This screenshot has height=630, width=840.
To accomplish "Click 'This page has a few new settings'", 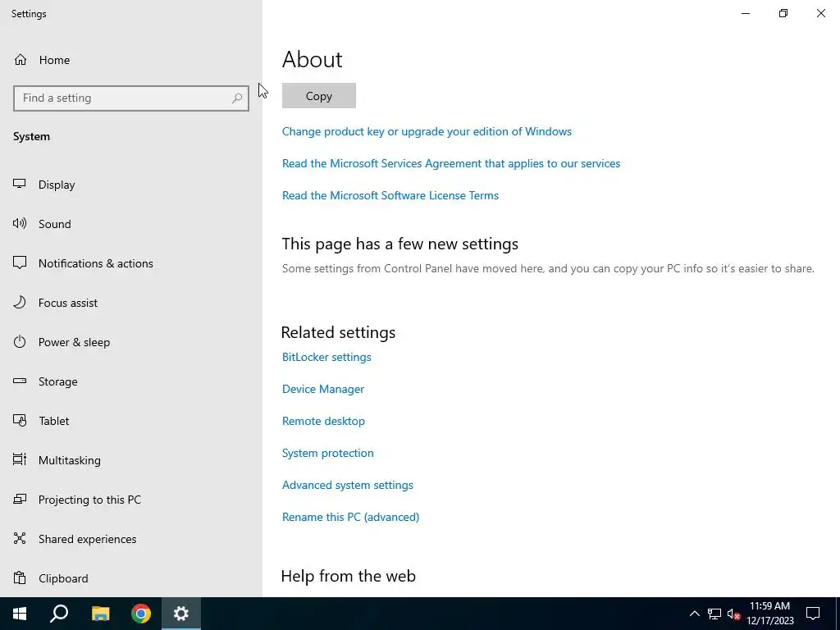I will pyautogui.click(x=400, y=244).
